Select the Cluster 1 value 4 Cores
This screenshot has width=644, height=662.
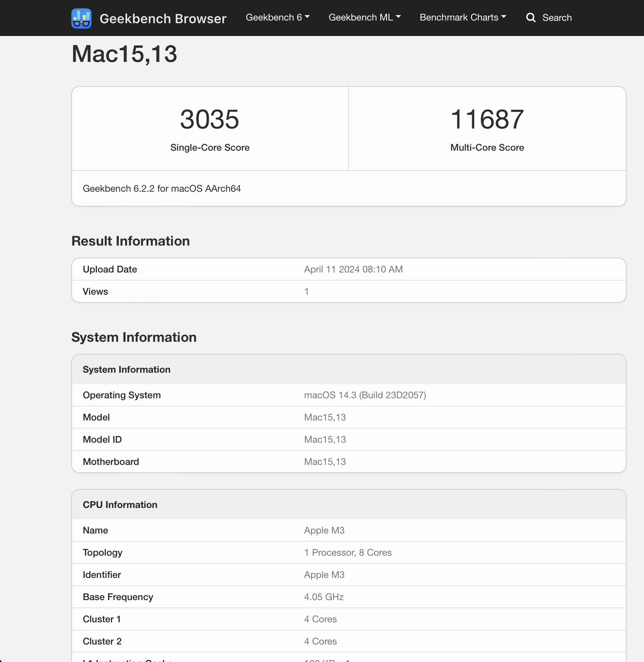tap(320, 619)
